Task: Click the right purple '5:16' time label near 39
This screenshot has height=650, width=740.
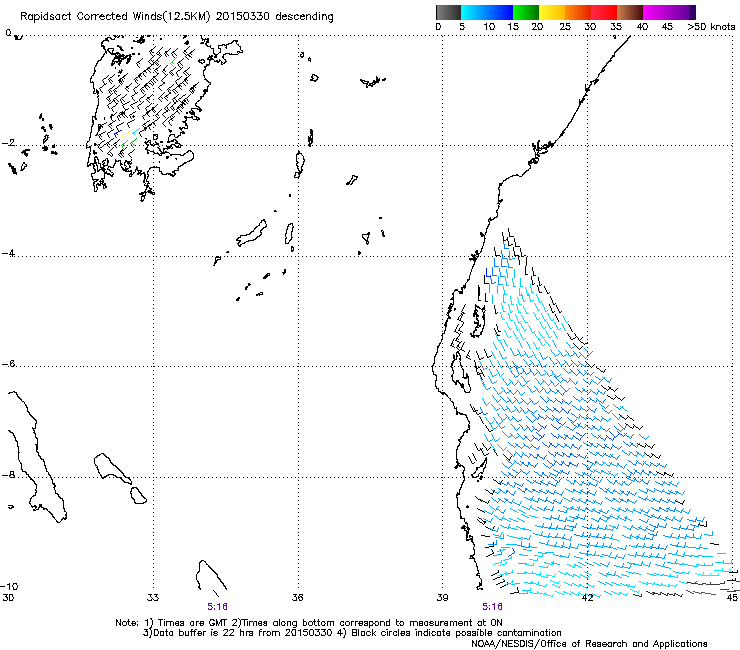Action: (492, 607)
